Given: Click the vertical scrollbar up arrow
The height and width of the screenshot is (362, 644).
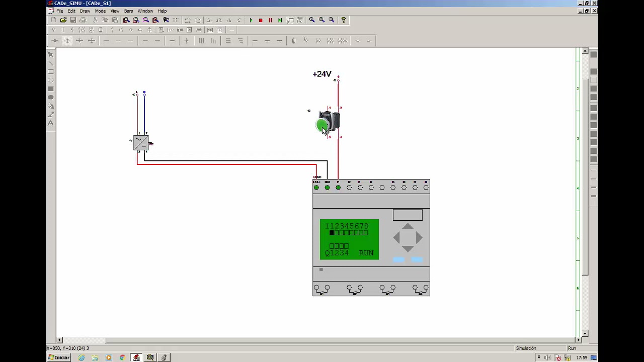Looking at the screenshot, I should [x=585, y=51].
